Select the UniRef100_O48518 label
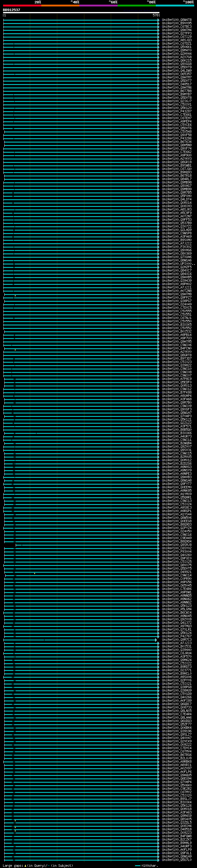The height and width of the screenshot is (868, 197). (176, 829)
